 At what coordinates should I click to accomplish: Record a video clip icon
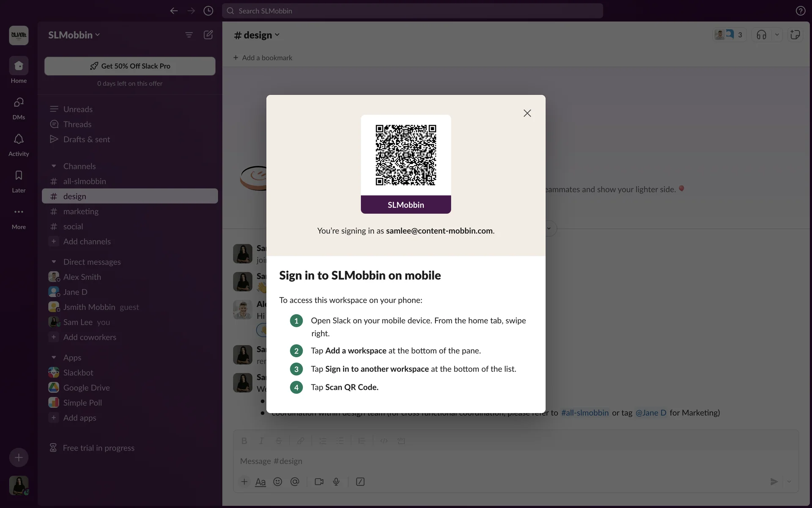pos(319,482)
